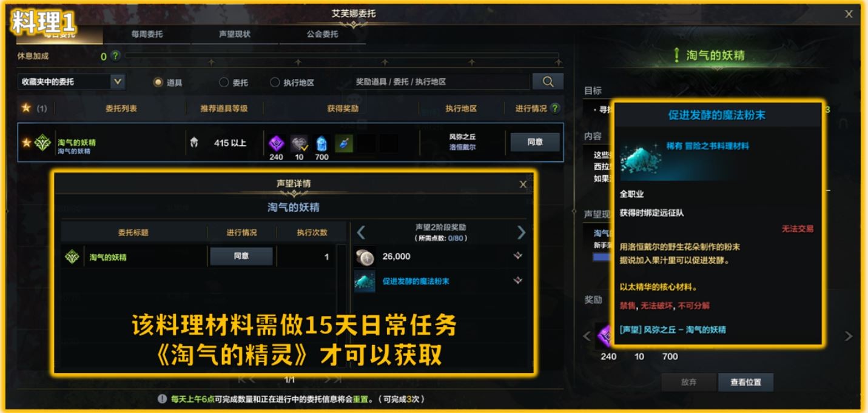Click the green help icon beside 休息加成
Screen dimensions: 868x413
point(115,56)
